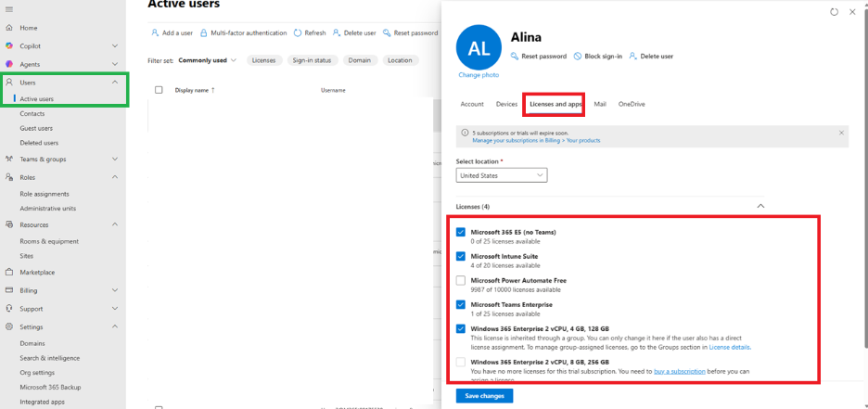The image size is (868, 409).
Task: Toggle Windows 365 Enterprise 4 GB, 128 GB checkbox
Action: [461, 328]
